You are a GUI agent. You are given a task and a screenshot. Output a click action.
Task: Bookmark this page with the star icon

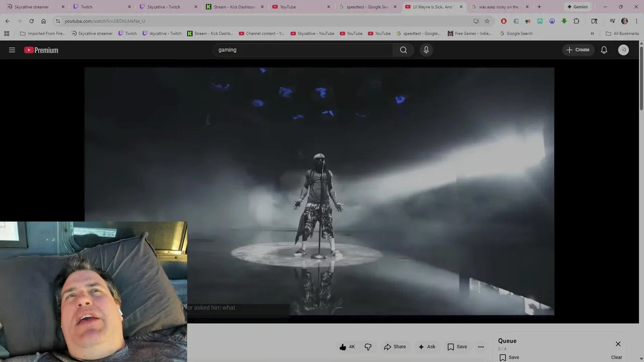pyautogui.click(x=487, y=21)
